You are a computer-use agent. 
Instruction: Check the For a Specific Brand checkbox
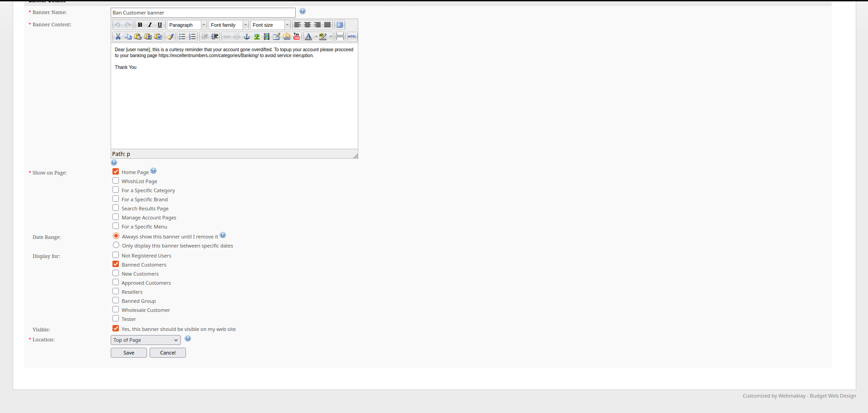coord(116,199)
